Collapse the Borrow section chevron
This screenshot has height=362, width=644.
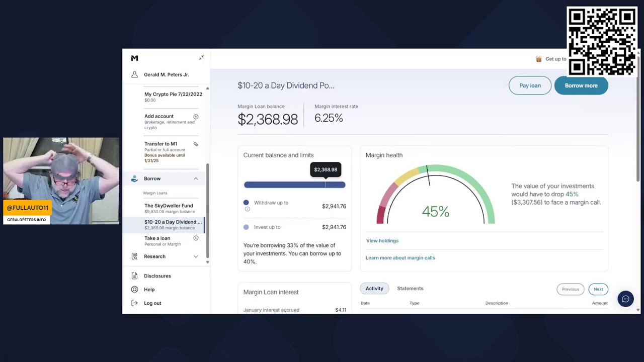pyautogui.click(x=196, y=178)
